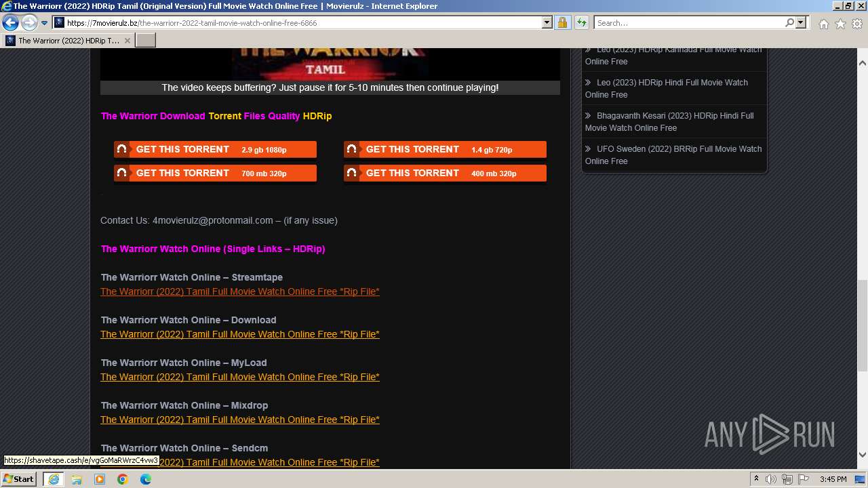Open Bhagavanth Kesari (2023) HDRip Hindi link

click(669, 122)
